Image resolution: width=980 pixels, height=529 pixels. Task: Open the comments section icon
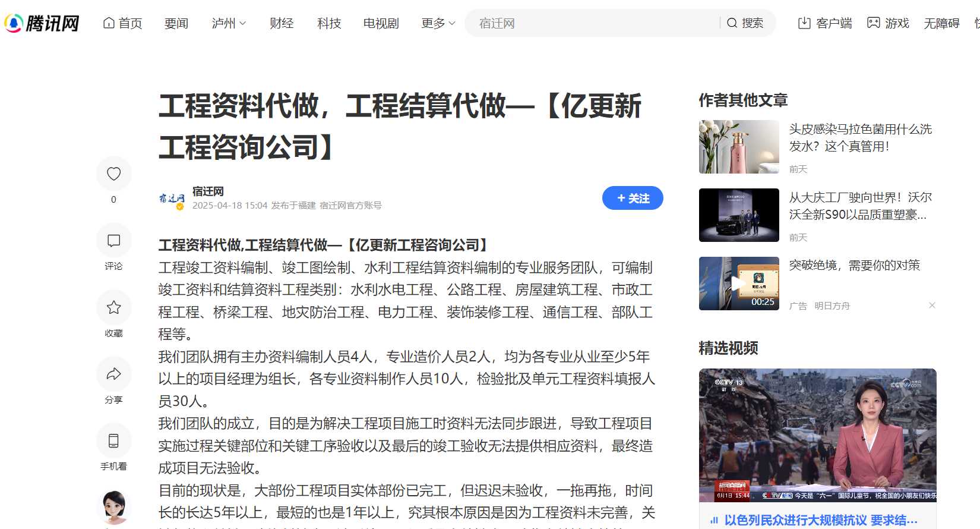[x=113, y=241]
